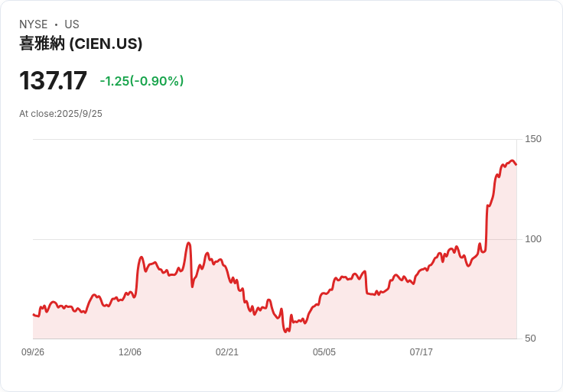Image resolution: width=563 pixels, height=392 pixels.
Task: Select the 02/21 date on x-axis
Action: click(x=227, y=352)
